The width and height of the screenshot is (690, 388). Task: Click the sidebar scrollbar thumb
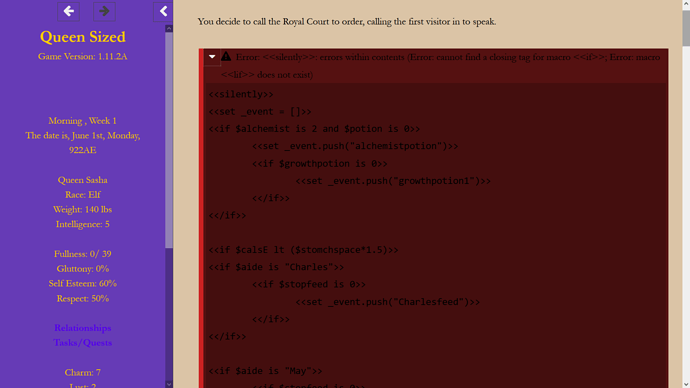[x=169, y=140]
